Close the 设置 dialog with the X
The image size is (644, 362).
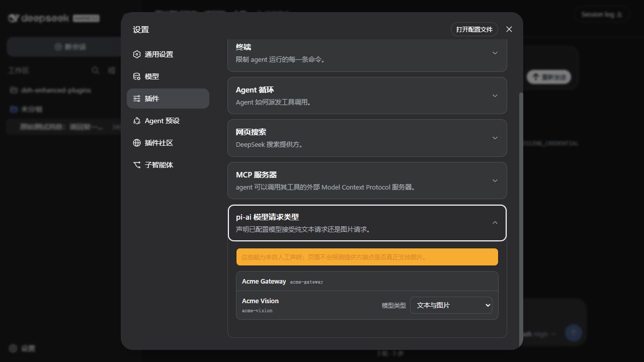click(509, 29)
